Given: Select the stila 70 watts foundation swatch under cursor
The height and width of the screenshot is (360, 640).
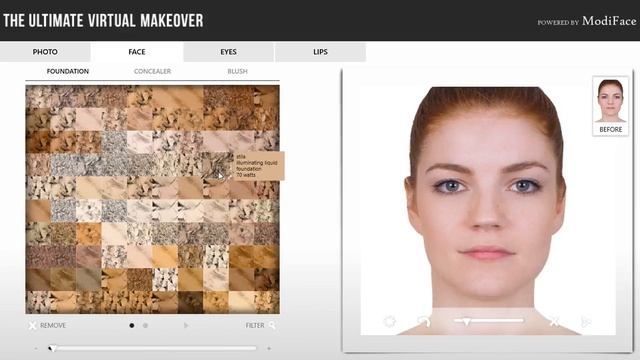Looking at the screenshot, I should (216, 165).
